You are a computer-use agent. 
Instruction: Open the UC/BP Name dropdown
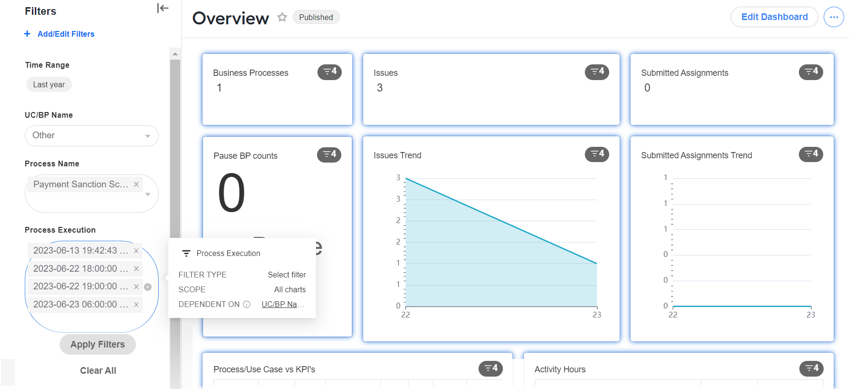coord(92,136)
